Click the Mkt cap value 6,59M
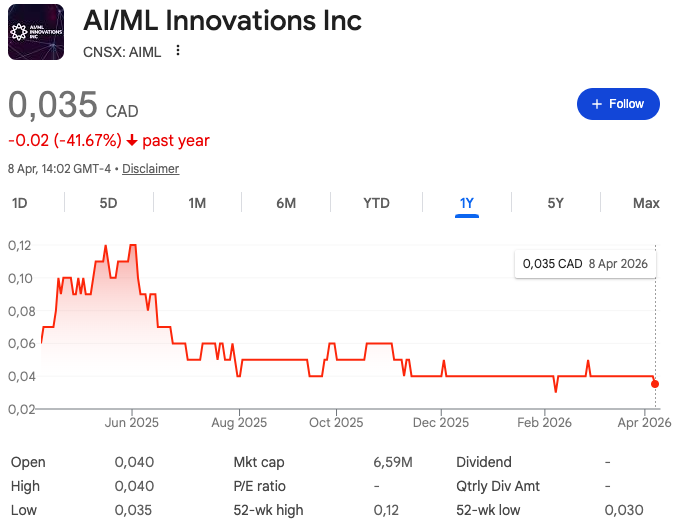Screen dimensions: 676x526 click(393, 462)
